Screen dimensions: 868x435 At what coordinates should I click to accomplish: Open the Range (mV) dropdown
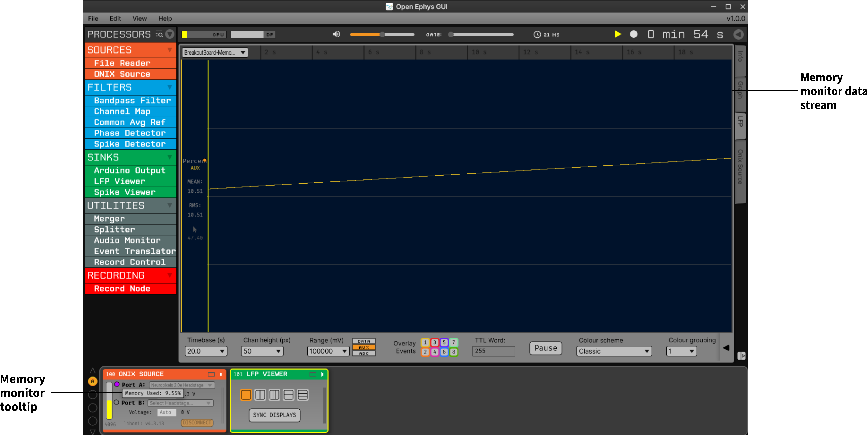point(328,351)
